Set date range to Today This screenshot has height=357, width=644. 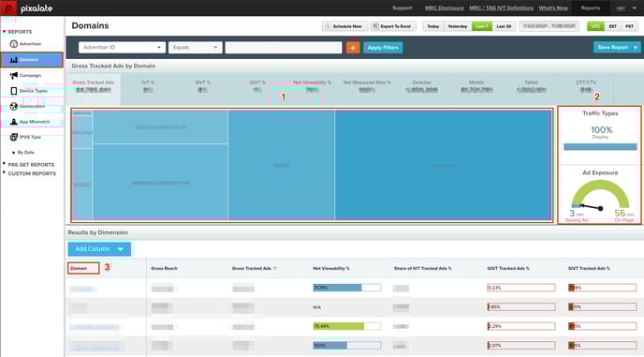[x=432, y=26]
